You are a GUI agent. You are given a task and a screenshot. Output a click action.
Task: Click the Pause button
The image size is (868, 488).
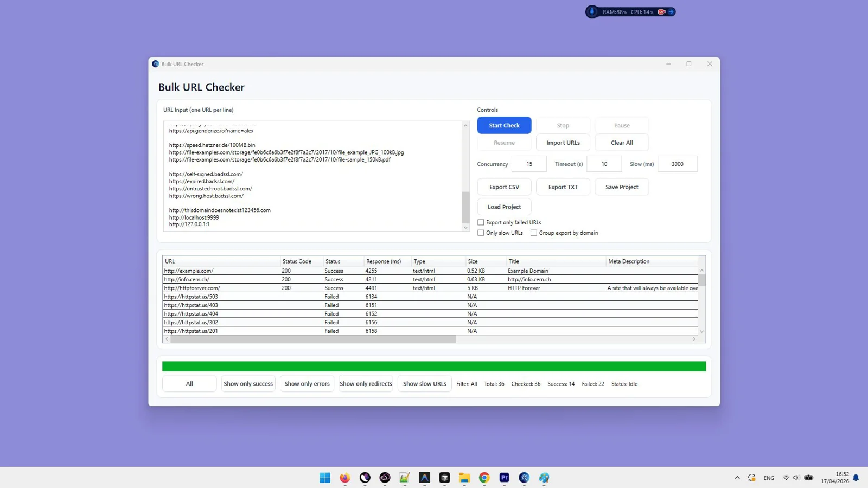point(622,125)
